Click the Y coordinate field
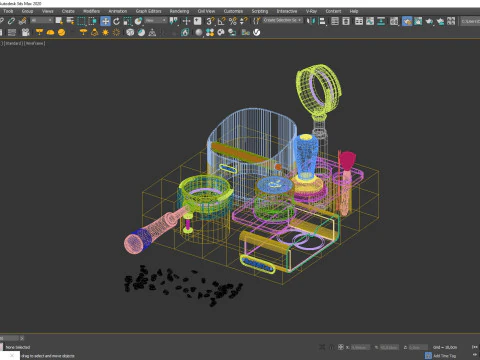Image resolution: width=480 pixels, height=360 pixels. 389,347
